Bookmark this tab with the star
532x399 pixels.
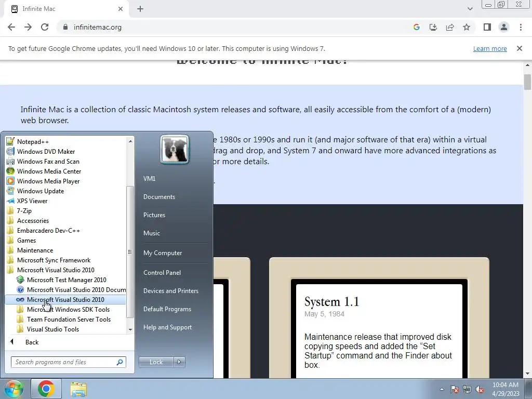tap(467, 27)
